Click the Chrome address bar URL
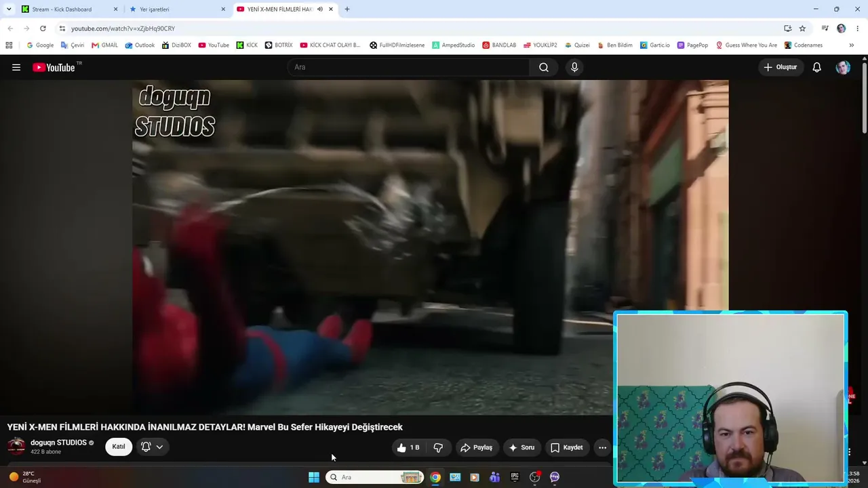The height and width of the screenshot is (488, 868). 123,28
